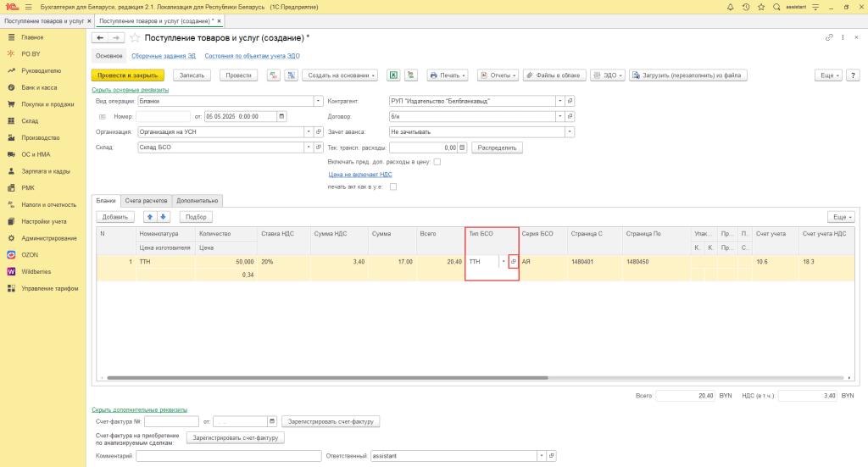Open calculator for transport expenses field

click(x=462, y=147)
